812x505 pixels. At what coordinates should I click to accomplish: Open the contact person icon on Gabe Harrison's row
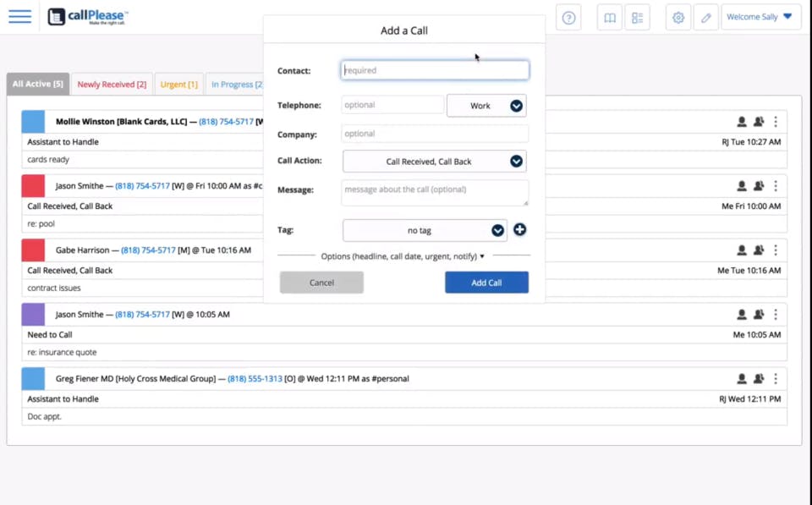[x=742, y=250]
